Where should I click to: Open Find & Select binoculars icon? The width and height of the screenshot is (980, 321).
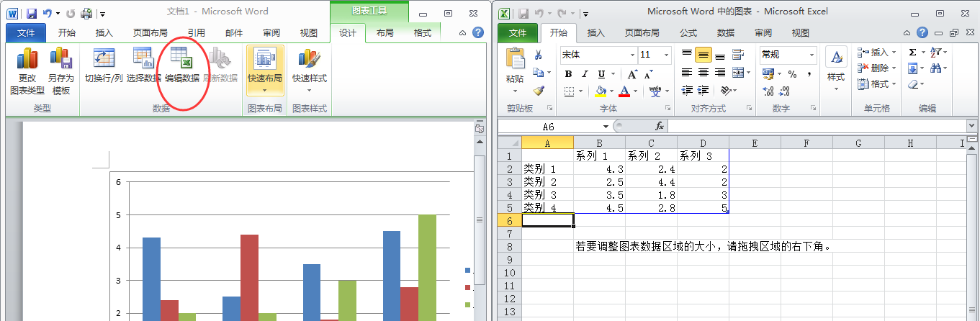point(937,68)
